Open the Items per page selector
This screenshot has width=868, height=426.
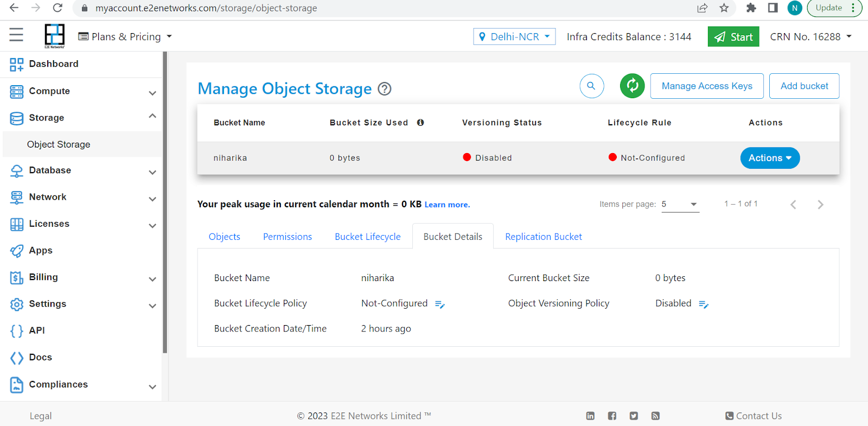tap(680, 204)
